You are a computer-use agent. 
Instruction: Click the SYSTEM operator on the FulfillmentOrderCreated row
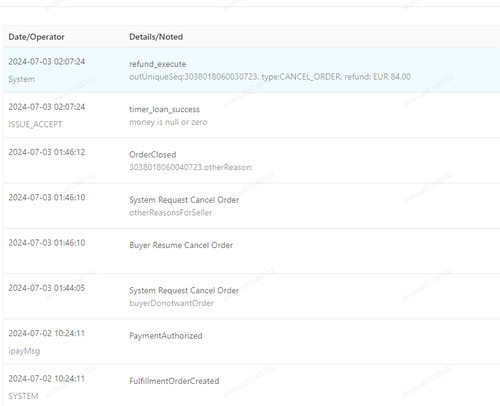[23, 396]
